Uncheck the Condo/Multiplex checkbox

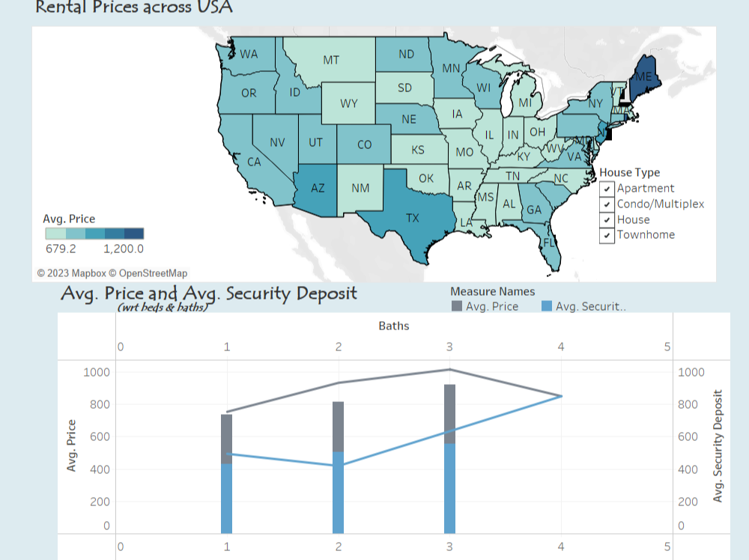click(x=607, y=204)
